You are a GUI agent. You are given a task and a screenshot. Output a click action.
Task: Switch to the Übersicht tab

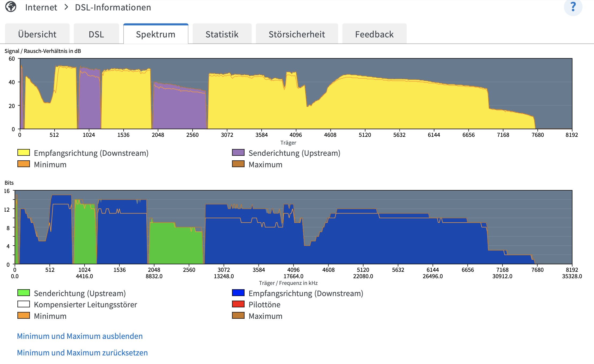point(37,34)
